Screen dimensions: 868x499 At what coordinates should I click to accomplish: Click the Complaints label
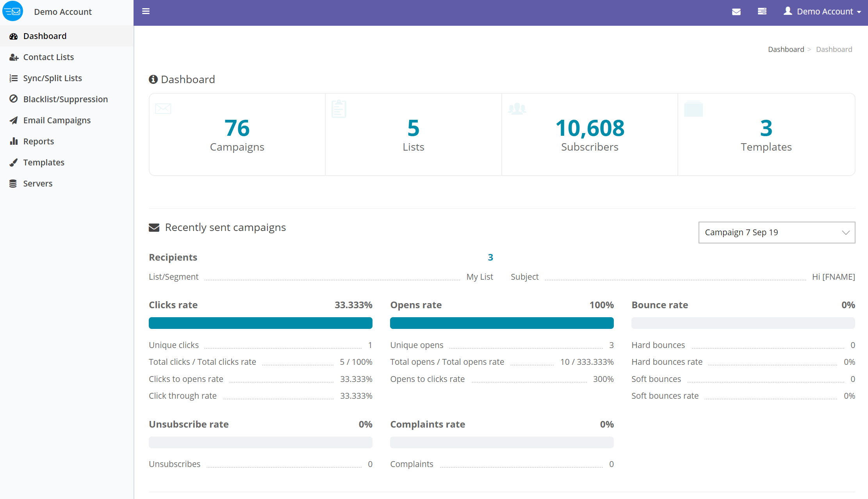pos(412,464)
